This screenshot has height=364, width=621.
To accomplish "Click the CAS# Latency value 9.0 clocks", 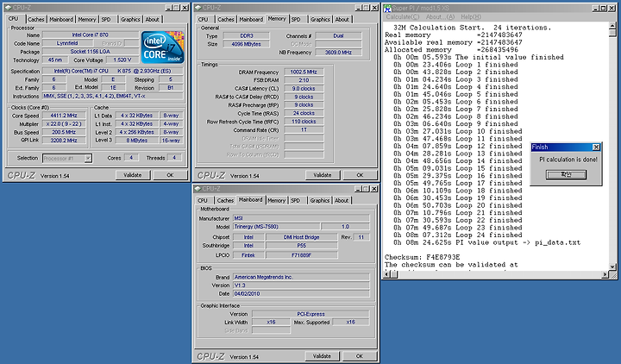I will click(x=304, y=88).
